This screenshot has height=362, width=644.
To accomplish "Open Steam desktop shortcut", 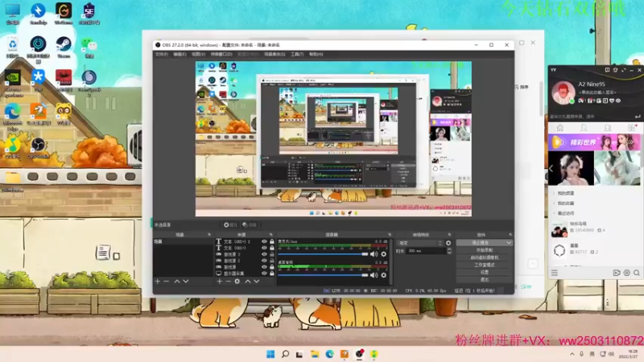I will (64, 47).
